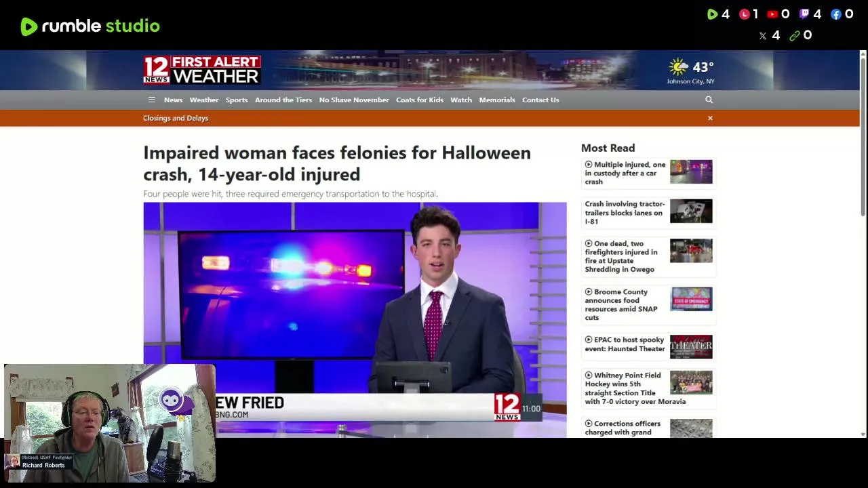Click the Halloween crash article headline
The image size is (868, 488).
pos(337,163)
